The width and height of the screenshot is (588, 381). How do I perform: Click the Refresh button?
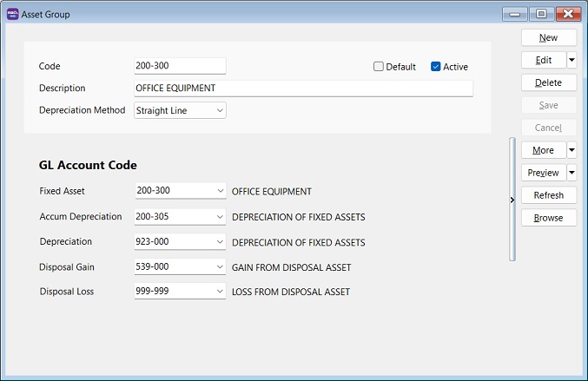pos(548,195)
